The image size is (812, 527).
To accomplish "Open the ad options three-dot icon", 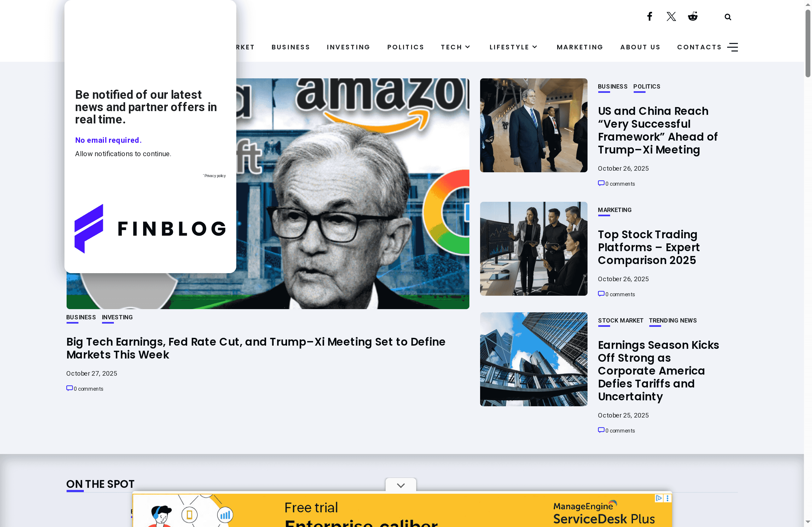I will click(667, 498).
